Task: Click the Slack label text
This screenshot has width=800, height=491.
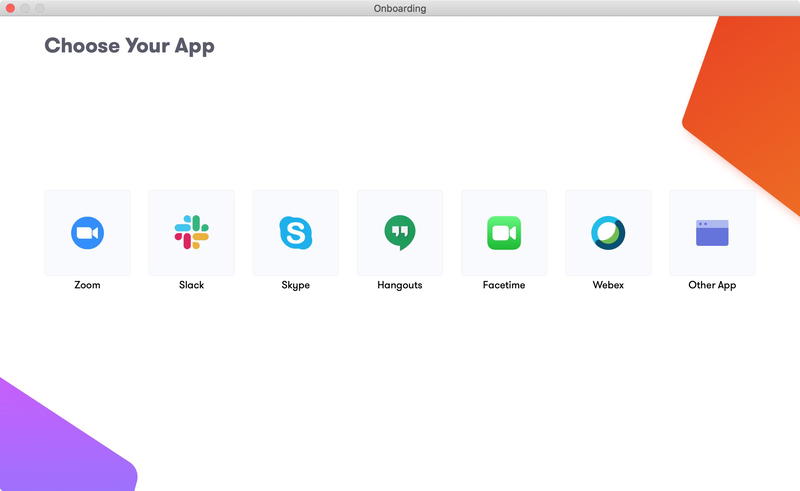Action: (191, 285)
